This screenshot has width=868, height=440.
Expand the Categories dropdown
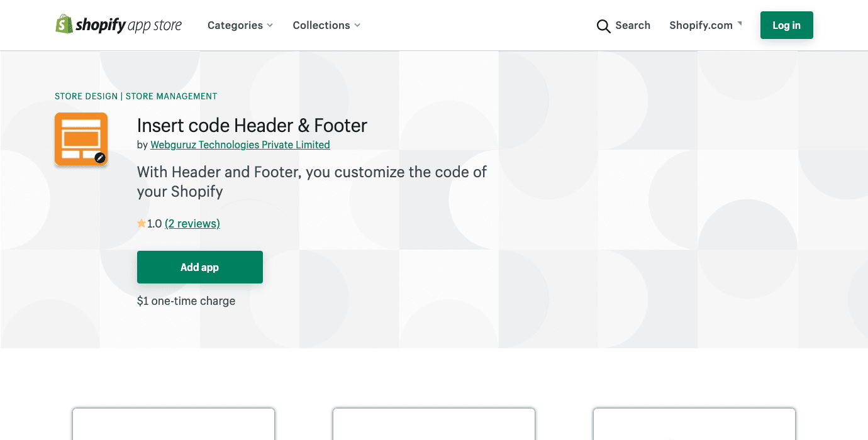point(240,25)
